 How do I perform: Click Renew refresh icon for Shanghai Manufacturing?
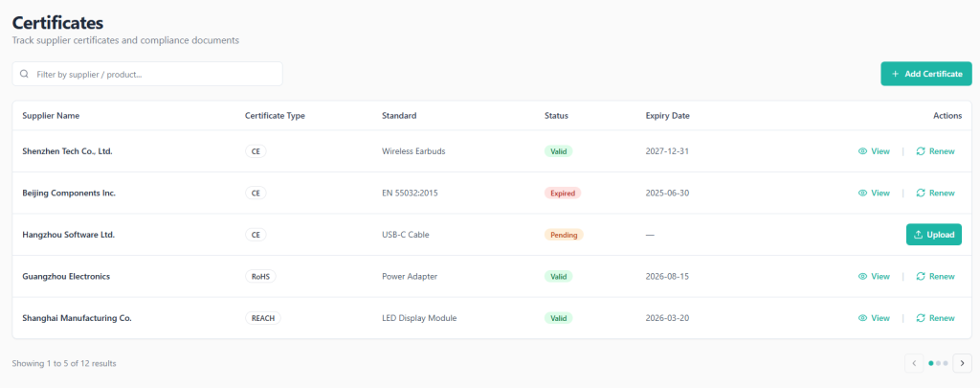[921, 318]
